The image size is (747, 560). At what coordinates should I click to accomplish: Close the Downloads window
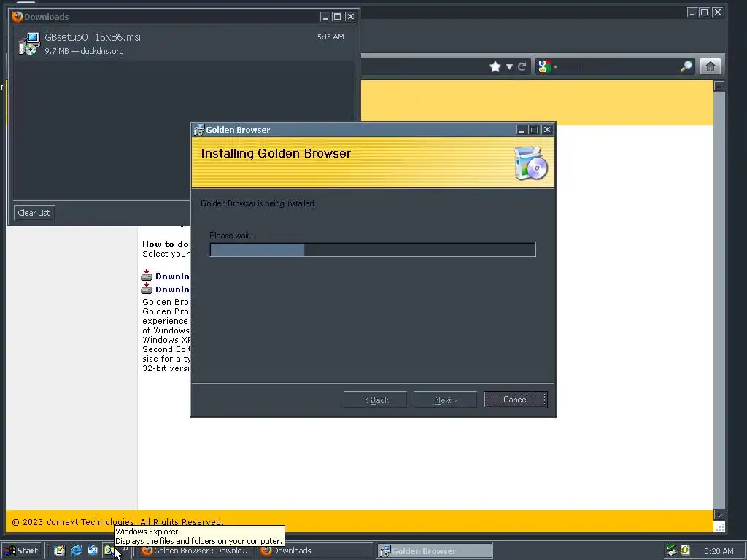pos(351,17)
